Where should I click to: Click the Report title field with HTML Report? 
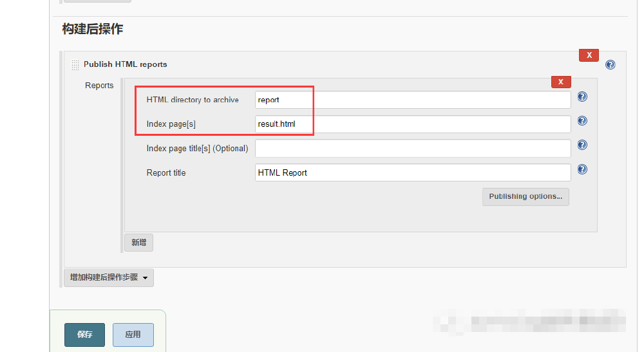413,172
